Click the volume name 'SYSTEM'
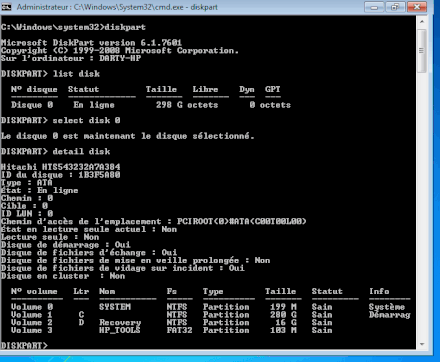The image size is (440, 362). (115, 307)
